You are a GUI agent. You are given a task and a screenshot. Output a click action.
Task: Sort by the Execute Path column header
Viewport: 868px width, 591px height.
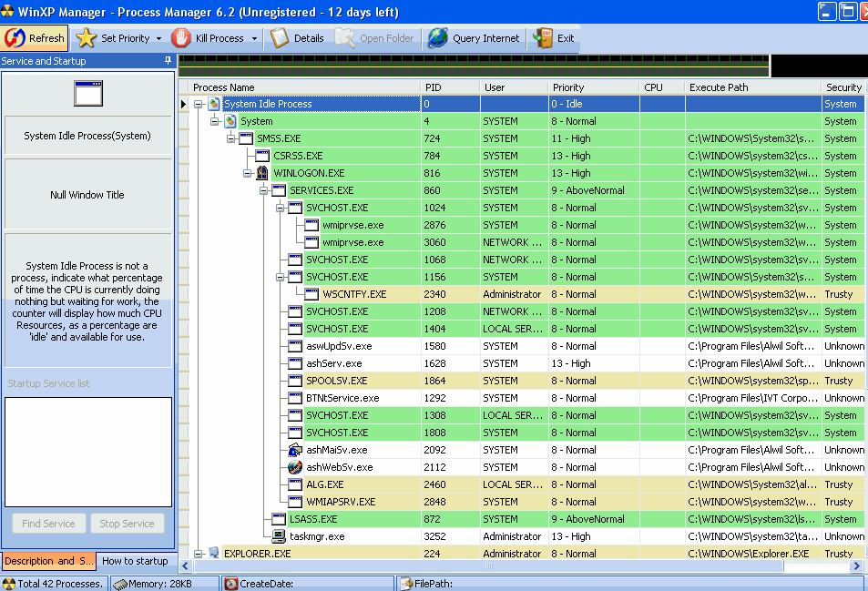[x=753, y=87]
